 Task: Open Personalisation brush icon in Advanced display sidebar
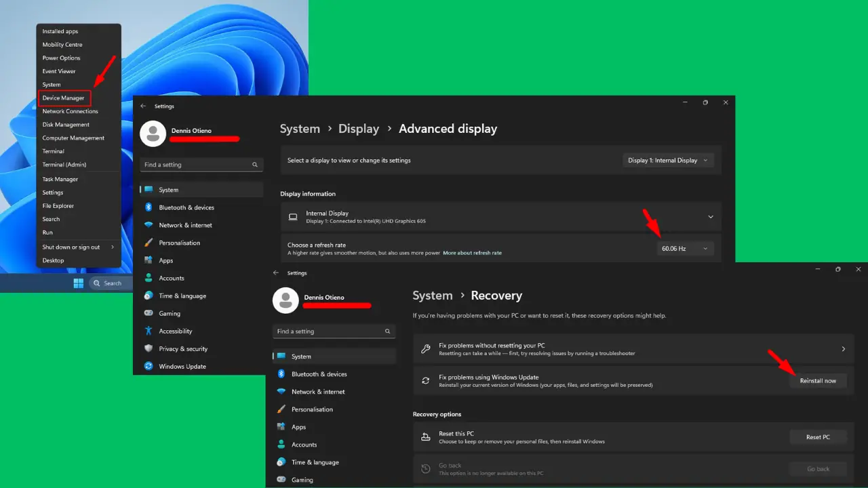(x=149, y=243)
